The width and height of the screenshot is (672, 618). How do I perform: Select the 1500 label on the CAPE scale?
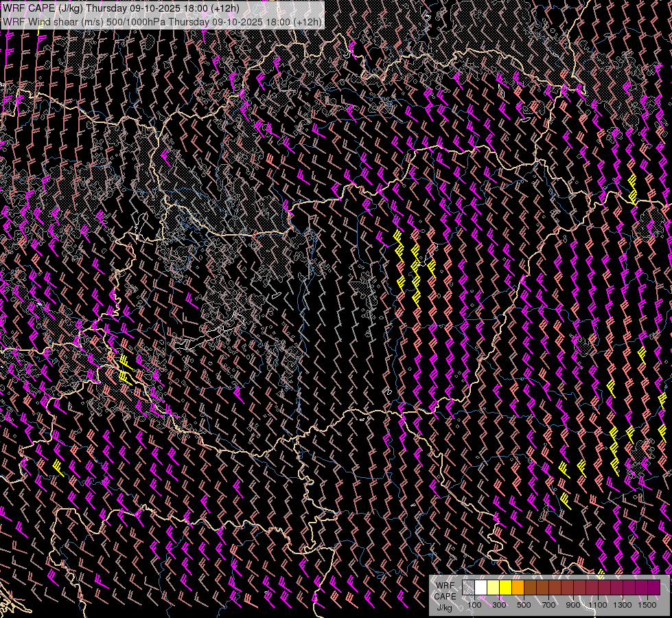[647, 605]
